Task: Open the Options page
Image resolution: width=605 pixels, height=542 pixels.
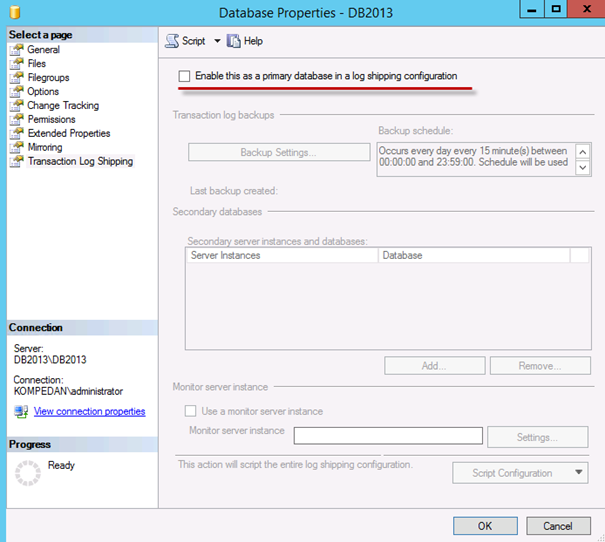Action: (43, 92)
